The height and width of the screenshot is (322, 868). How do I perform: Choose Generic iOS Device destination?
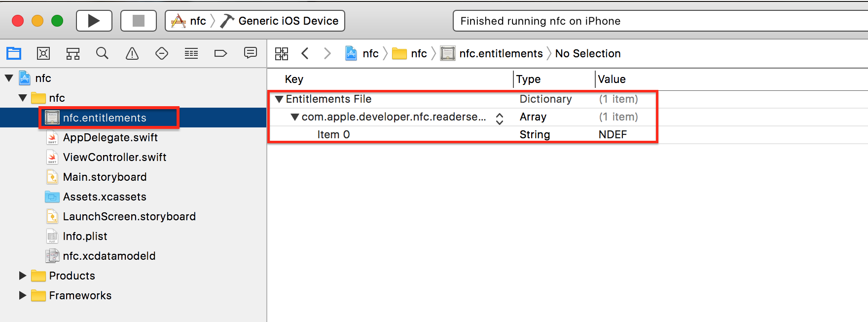[x=288, y=21]
